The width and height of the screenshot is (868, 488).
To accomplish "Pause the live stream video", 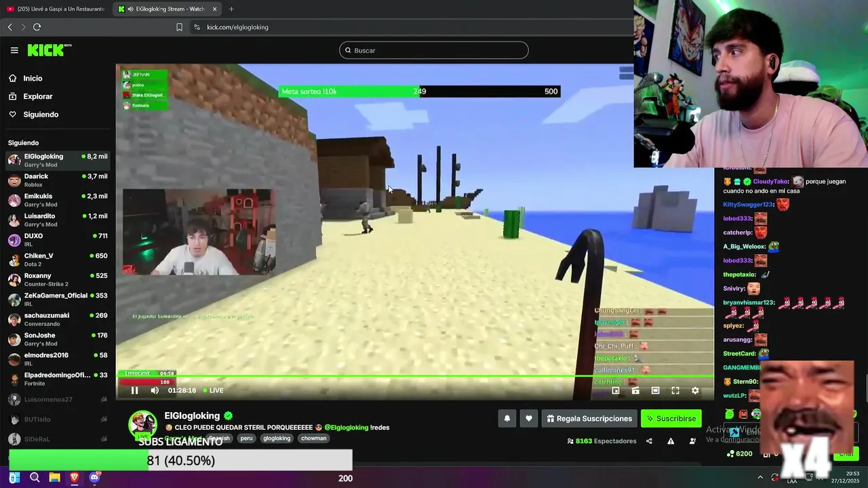I will pos(134,390).
